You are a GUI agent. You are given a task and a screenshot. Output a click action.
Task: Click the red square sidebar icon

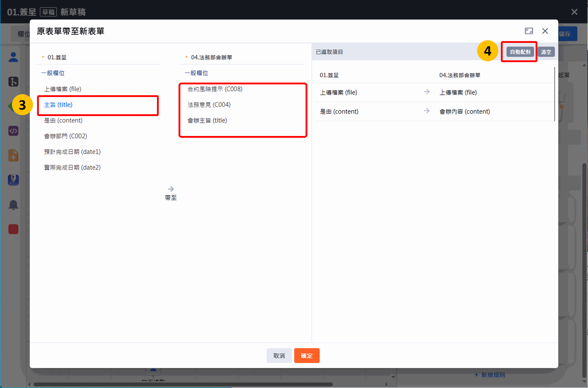[13, 229]
